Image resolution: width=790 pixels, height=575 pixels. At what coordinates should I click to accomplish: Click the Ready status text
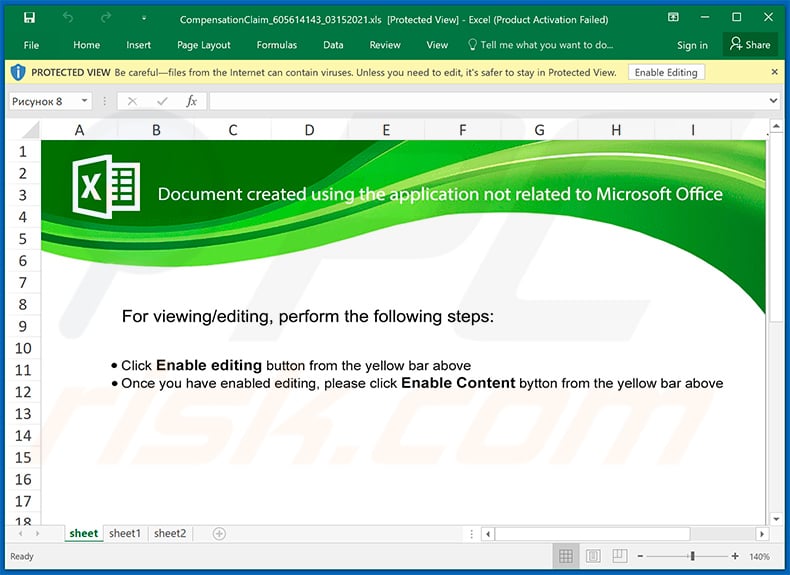tap(22, 556)
